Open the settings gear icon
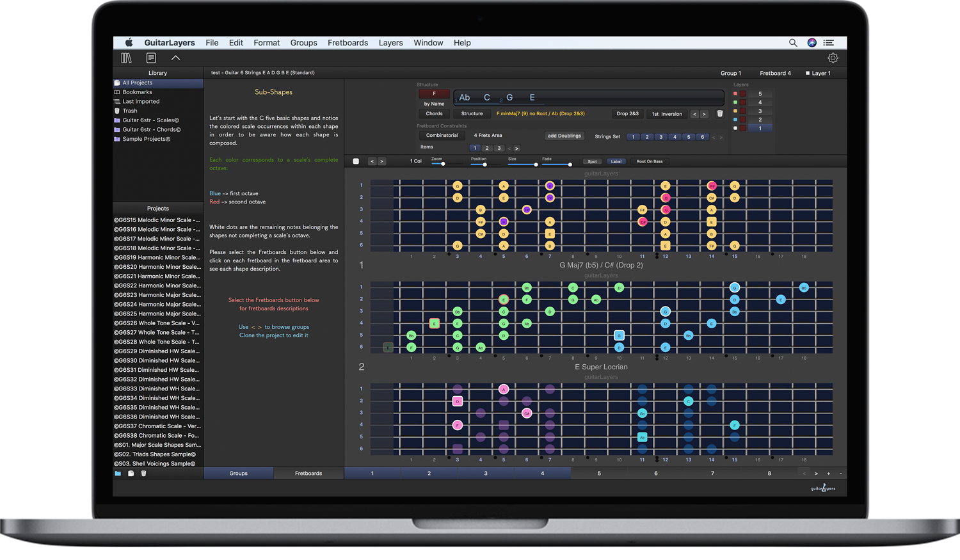960x560 pixels. tap(833, 58)
